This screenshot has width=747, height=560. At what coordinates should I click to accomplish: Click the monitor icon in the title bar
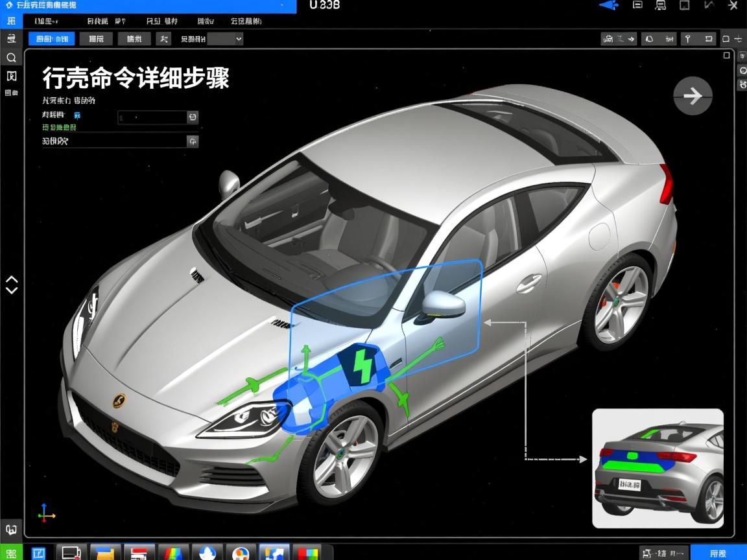click(x=661, y=5)
